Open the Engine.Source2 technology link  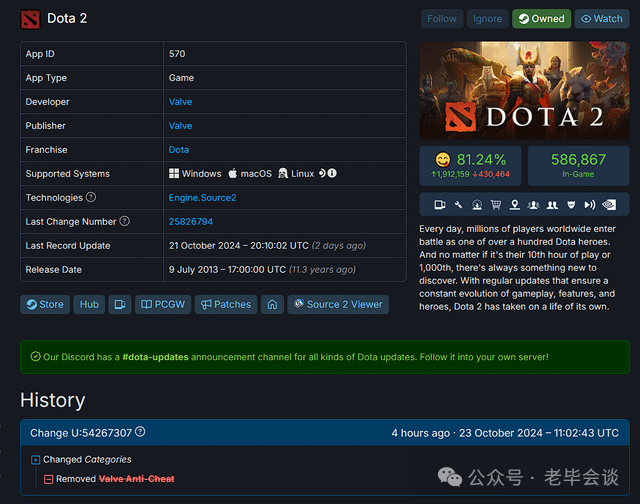pos(202,198)
